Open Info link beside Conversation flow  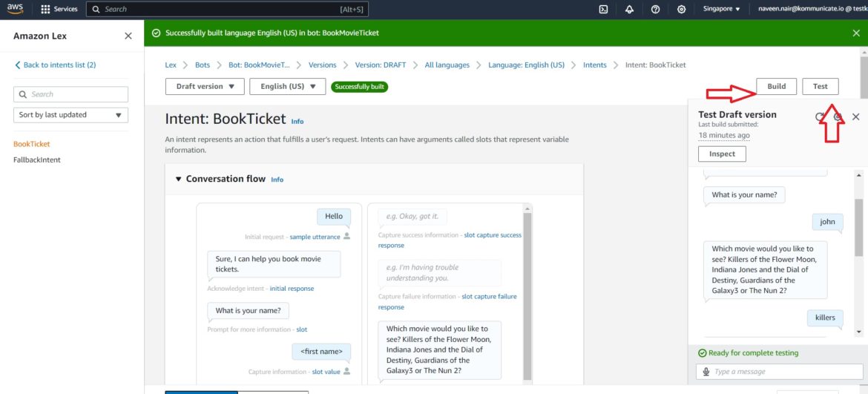277,180
